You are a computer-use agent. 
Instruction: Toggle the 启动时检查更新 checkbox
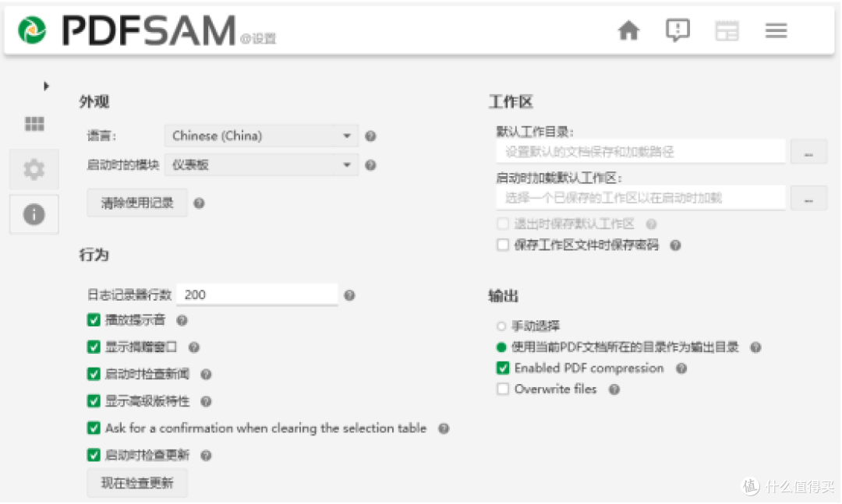pyautogui.click(x=94, y=455)
